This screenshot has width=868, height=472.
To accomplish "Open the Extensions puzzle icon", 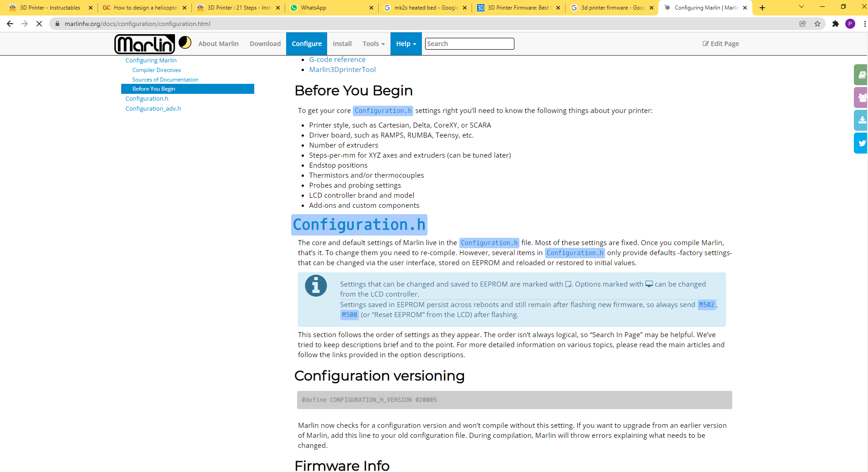I will [836, 24].
